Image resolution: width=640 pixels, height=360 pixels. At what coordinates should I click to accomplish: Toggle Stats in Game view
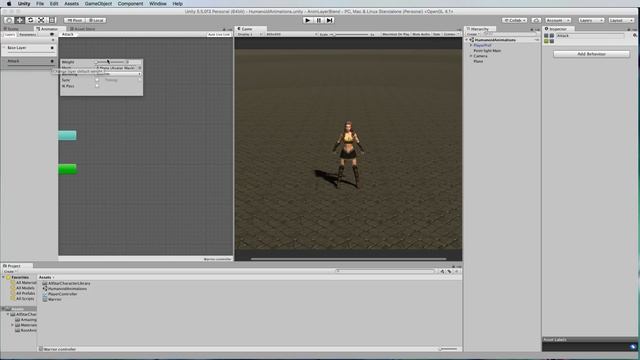pyautogui.click(x=437, y=35)
